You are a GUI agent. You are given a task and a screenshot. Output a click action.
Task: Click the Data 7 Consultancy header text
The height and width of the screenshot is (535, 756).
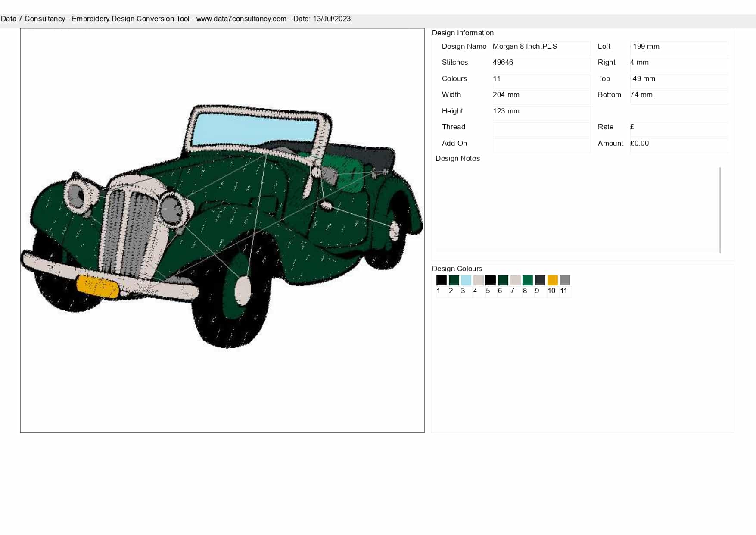coord(176,19)
